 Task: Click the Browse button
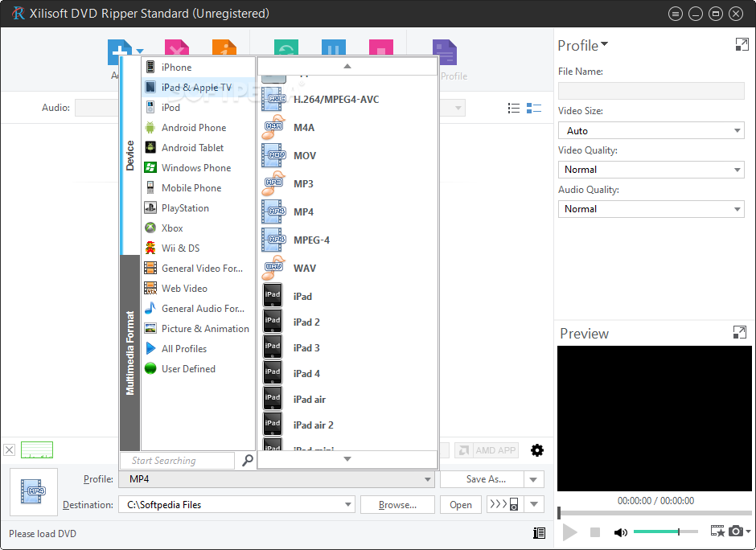pos(397,505)
